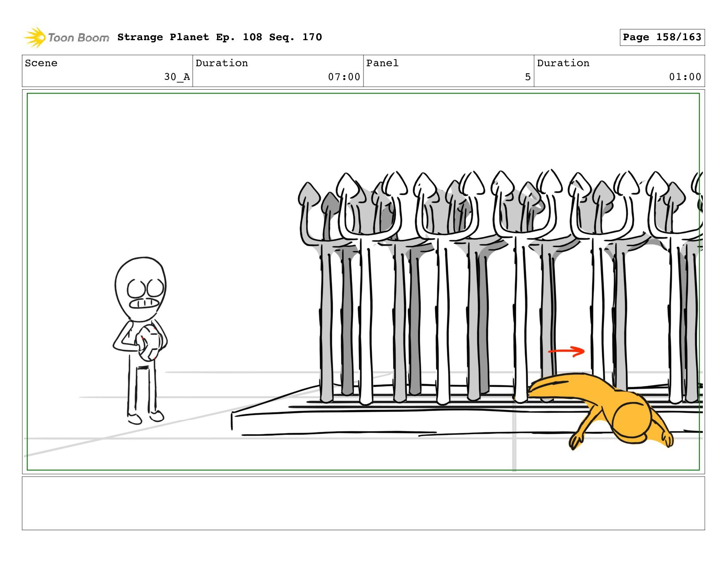Select the panel number '5'
The image size is (728, 563).
point(528,77)
